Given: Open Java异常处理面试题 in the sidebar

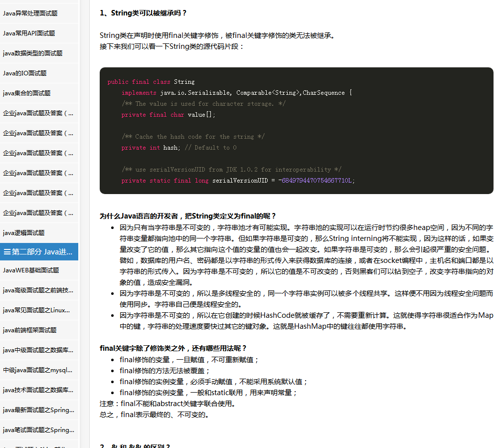Looking at the screenshot, I should [30, 13].
